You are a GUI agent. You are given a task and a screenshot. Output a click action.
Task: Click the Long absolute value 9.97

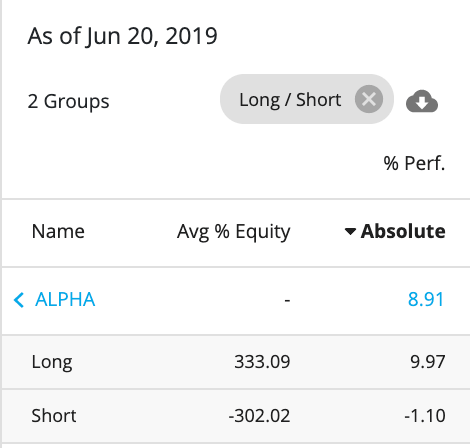(428, 362)
